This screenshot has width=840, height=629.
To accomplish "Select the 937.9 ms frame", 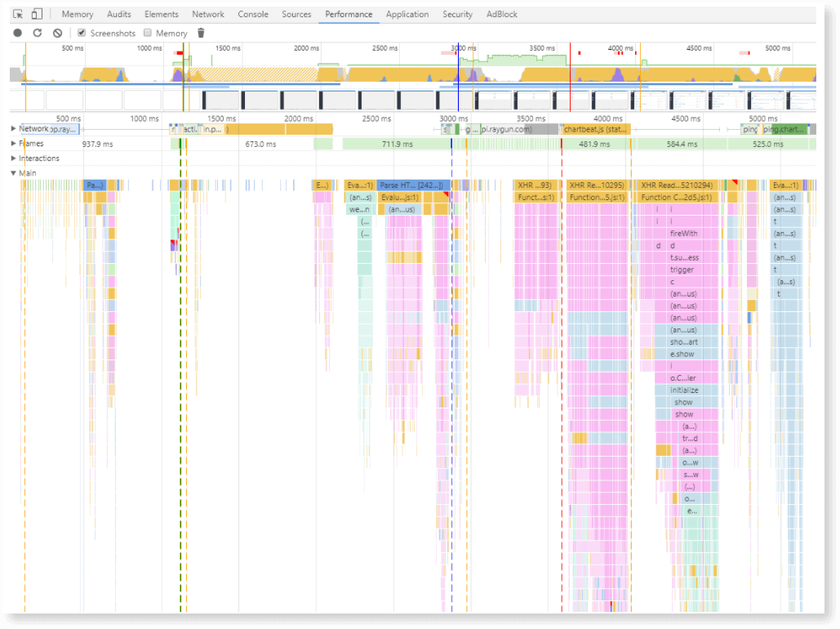I will pos(98,144).
